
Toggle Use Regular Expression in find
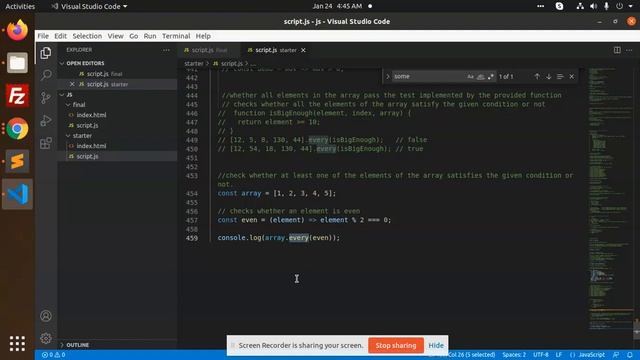tap(491, 76)
